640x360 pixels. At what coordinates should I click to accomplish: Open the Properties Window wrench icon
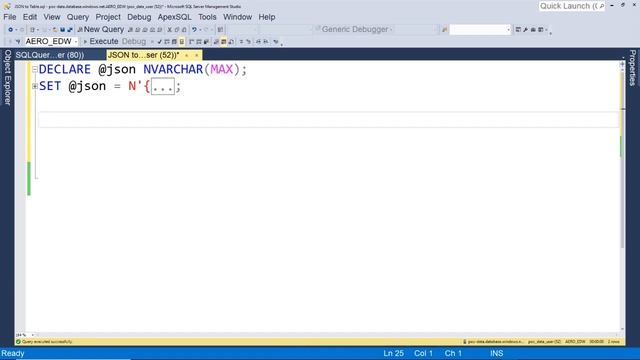coord(525,29)
